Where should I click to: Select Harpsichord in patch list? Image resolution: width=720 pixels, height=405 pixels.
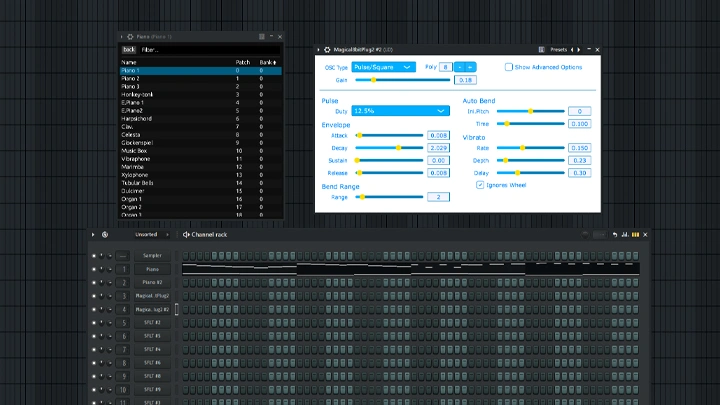coord(201,118)
